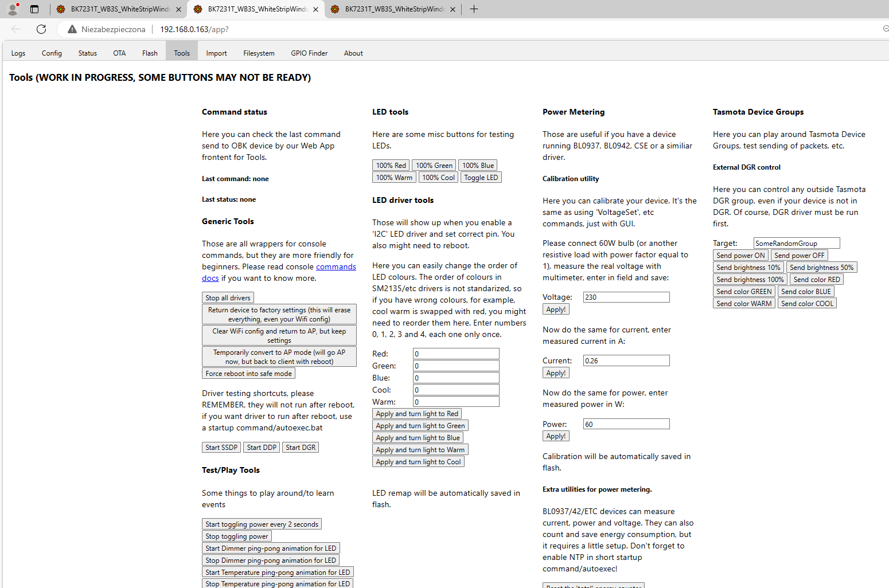Open the browser profile avatar
Viewport: 889px width, 588px height.
click(13, 9)
